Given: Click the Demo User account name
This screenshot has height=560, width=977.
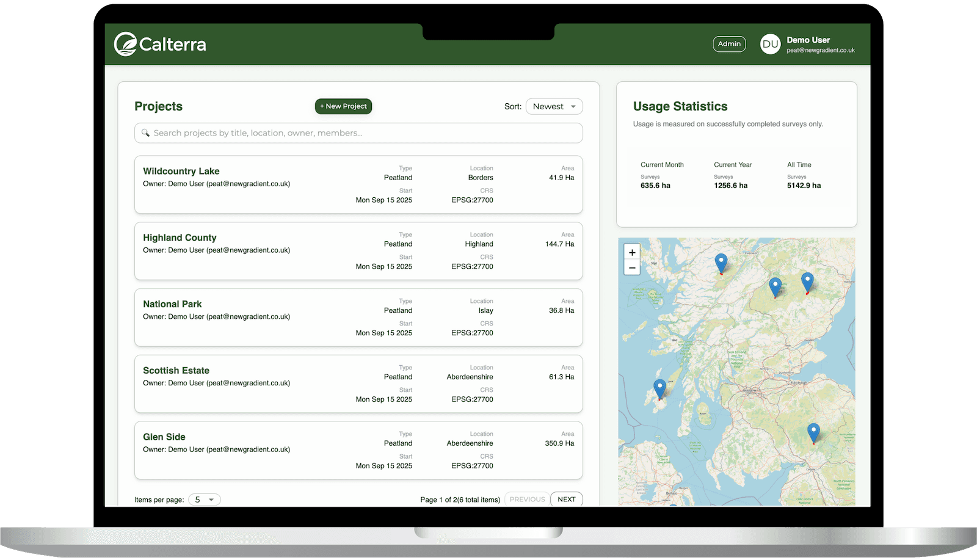Looking at the screenshot, I should click(808, 39).
